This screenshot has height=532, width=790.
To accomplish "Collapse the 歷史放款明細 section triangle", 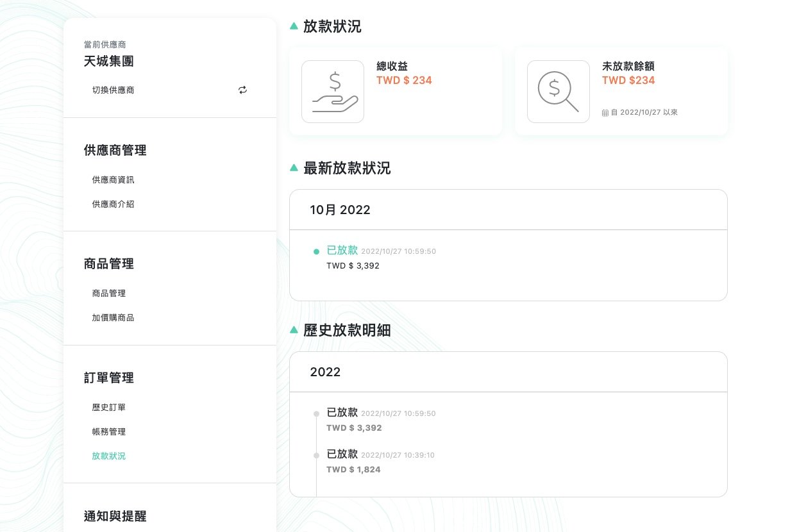I will pos(294,330).
